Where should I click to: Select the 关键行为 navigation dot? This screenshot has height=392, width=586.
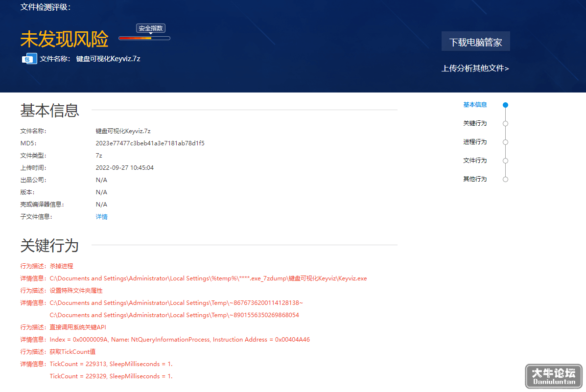coord(505,123)
